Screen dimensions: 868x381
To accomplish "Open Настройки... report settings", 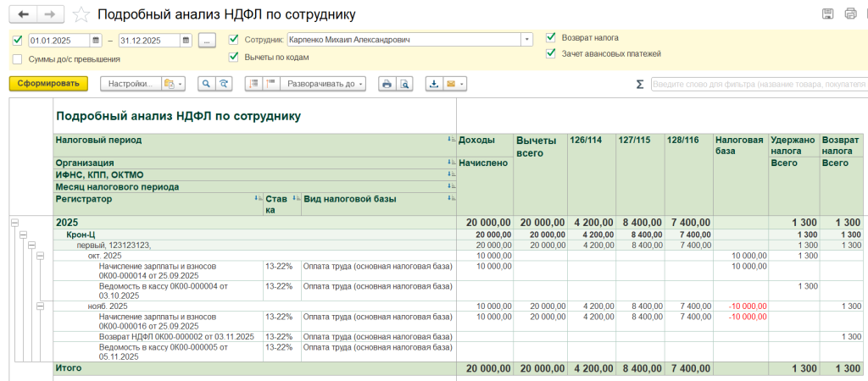I will pyautogui.click(x=131, y=84).
